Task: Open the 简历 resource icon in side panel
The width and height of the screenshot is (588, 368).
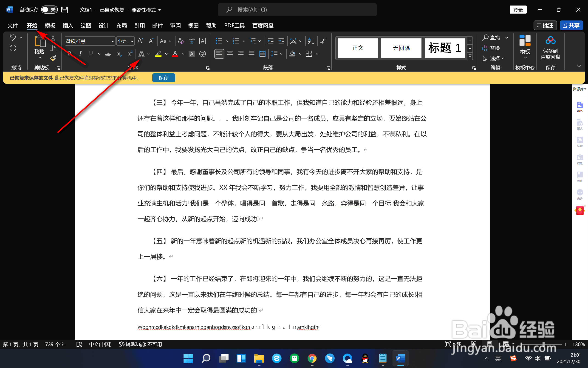Action: coord(580,107)
